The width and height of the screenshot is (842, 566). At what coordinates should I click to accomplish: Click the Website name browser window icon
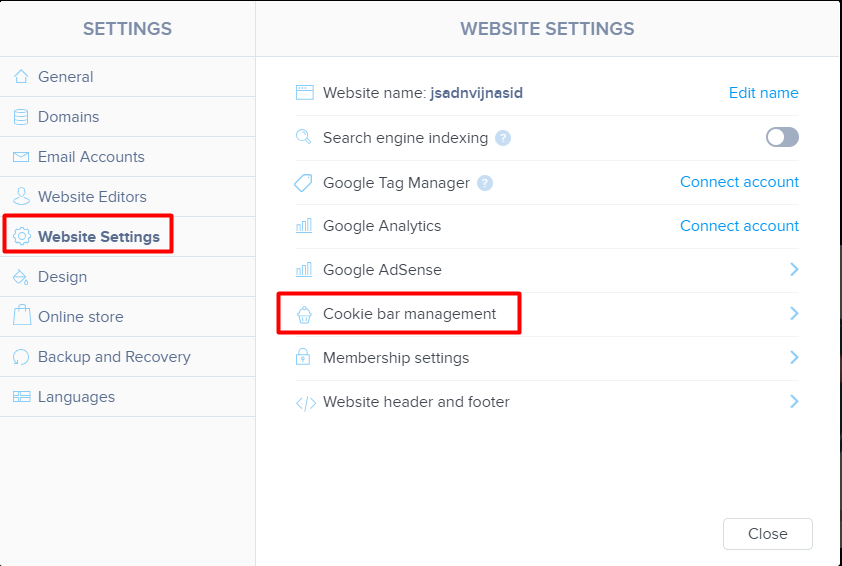click(304, 93)
